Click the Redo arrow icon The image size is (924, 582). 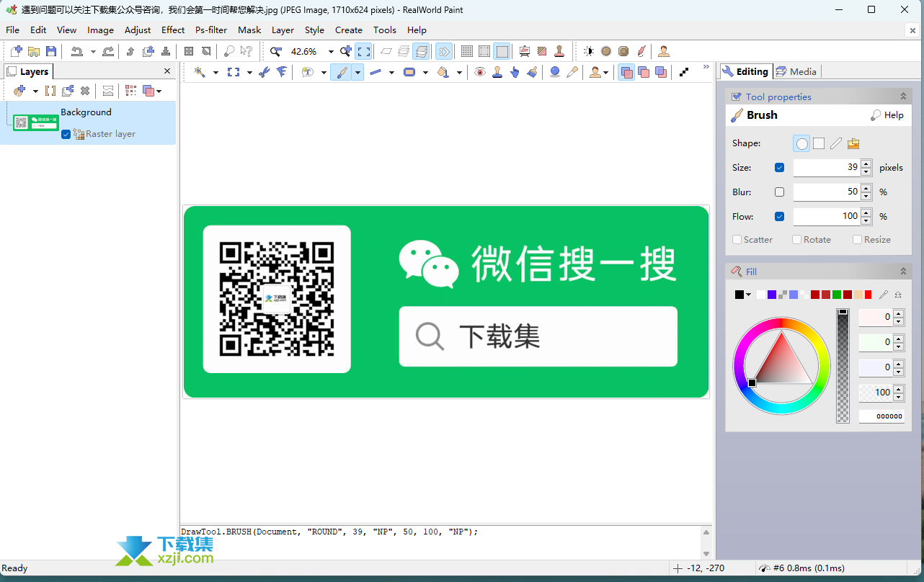point(108,51)
